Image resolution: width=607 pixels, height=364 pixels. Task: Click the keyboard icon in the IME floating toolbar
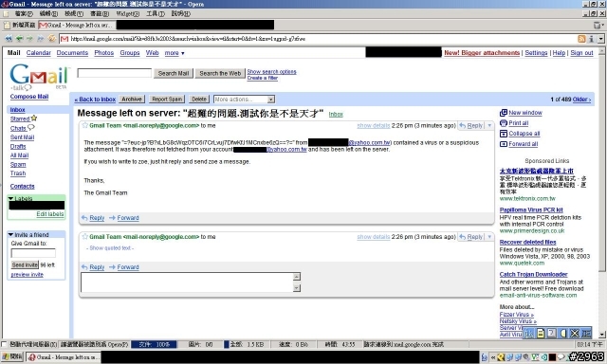pyautogui.click(x=529, y=333)
